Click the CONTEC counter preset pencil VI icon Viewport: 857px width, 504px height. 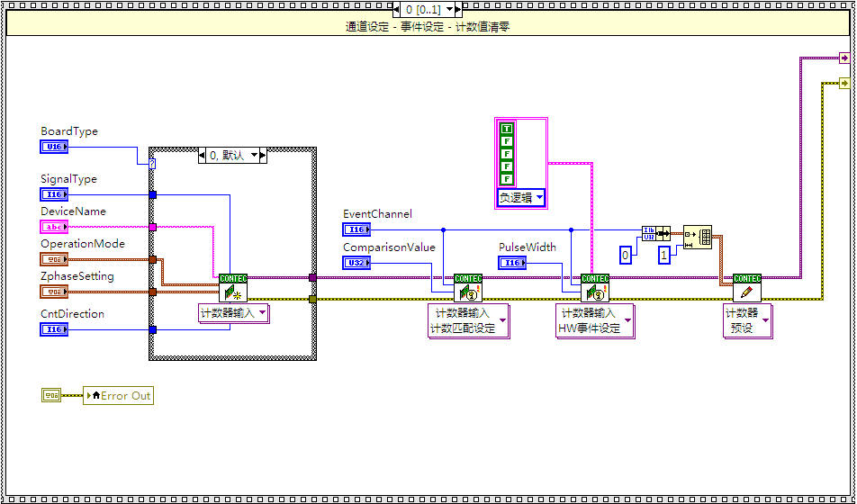(746, 288)
